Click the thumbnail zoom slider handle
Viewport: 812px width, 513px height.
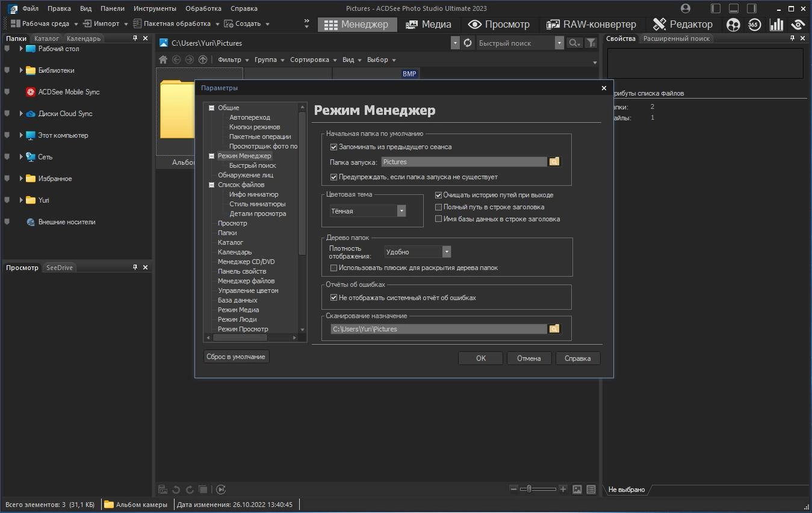point(529,490)
